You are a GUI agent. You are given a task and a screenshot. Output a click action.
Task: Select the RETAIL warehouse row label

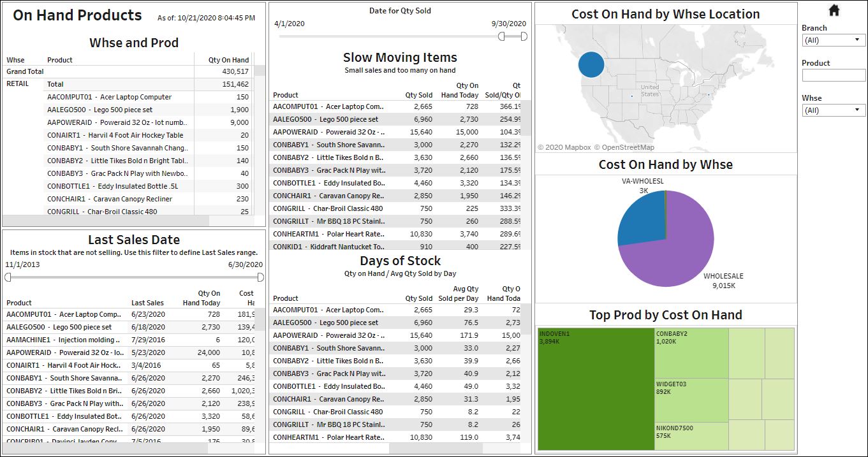[x=18, y=83]
